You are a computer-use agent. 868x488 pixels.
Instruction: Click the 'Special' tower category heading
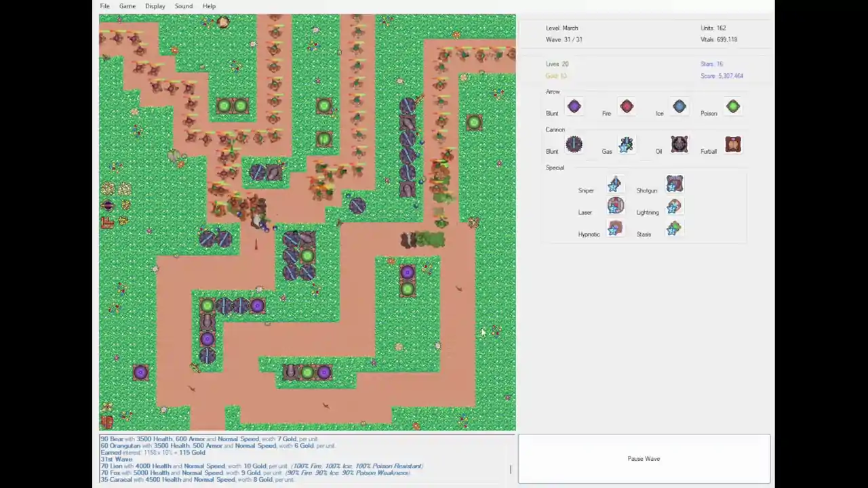click(x=555, y=167)
